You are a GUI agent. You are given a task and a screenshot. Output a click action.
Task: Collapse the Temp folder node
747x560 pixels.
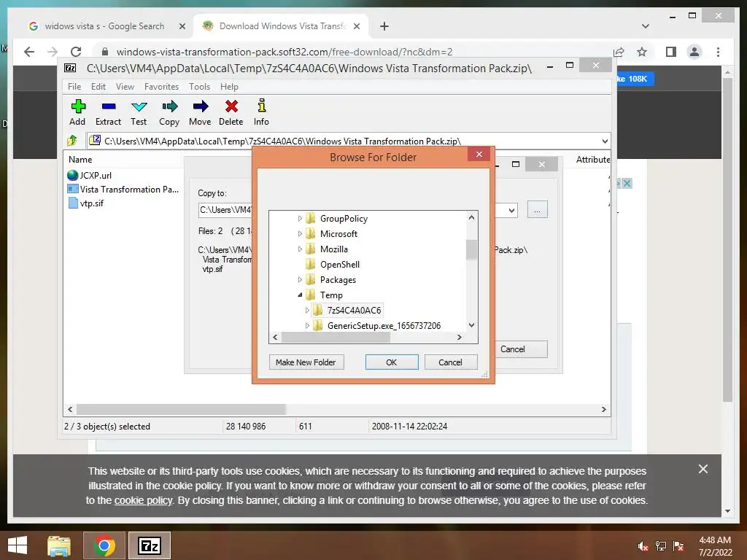(300, 295)
